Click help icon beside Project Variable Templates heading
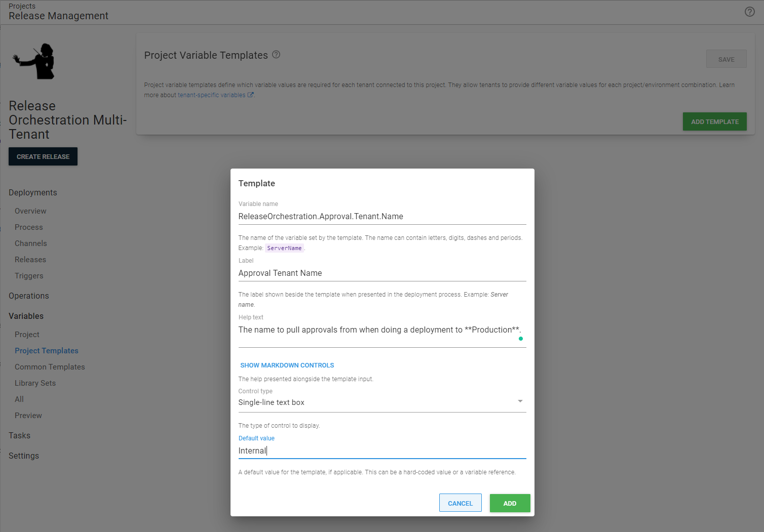 276,54
